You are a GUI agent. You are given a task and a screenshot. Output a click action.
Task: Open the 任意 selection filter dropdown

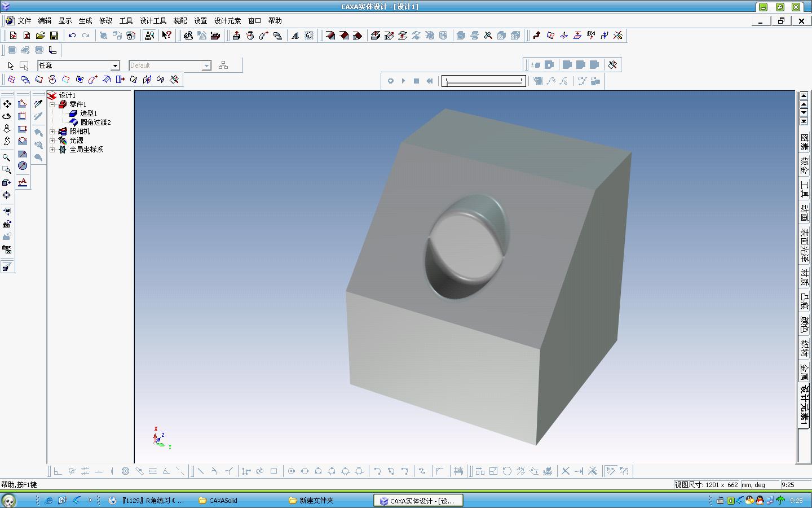[x=115, y=66]
